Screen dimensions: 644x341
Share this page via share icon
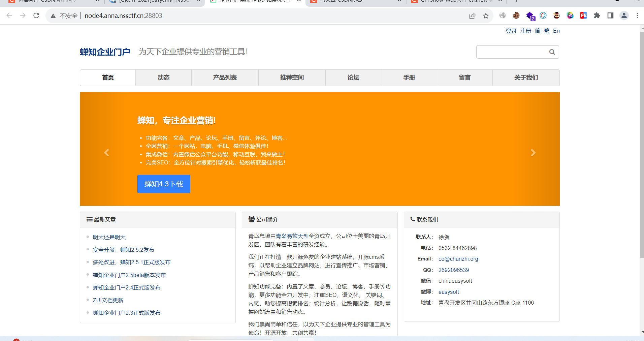click(472, 15)
